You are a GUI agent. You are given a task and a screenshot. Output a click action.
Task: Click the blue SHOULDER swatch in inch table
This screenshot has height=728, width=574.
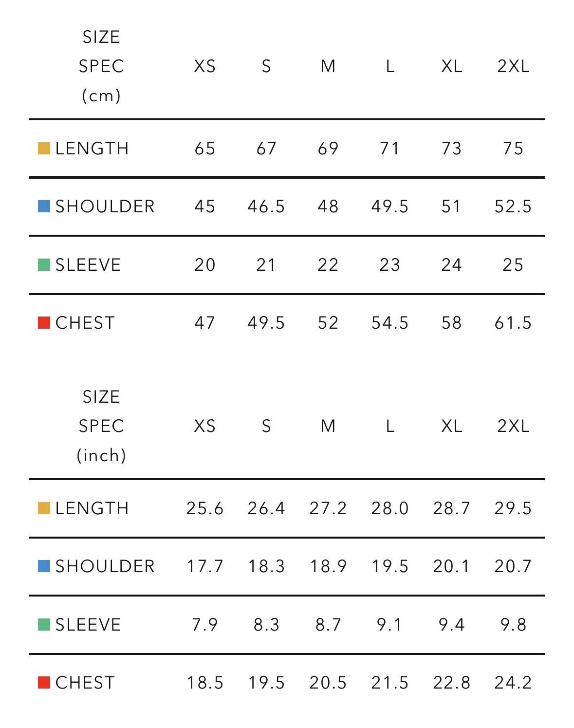[x=44, y=566]
